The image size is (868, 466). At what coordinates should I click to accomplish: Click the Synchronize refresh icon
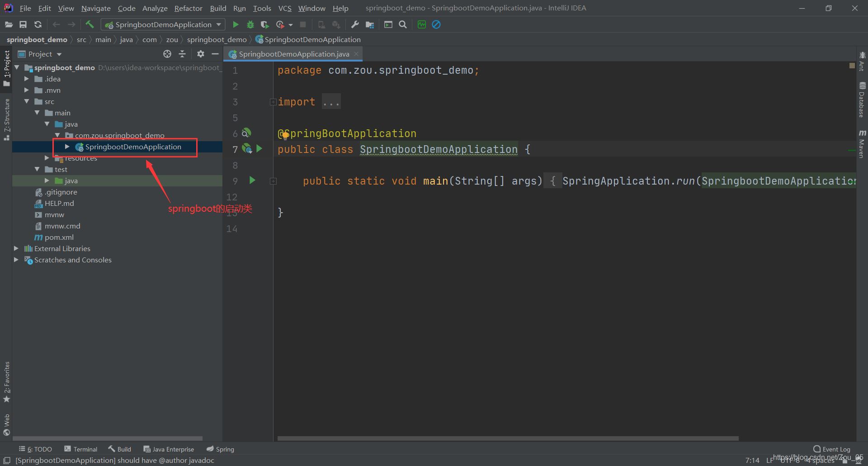click(x=38, y=25)
